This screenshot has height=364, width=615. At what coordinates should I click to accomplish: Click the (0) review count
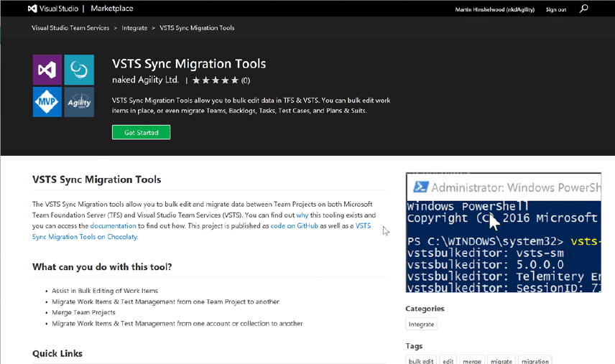tap(246, 80)
